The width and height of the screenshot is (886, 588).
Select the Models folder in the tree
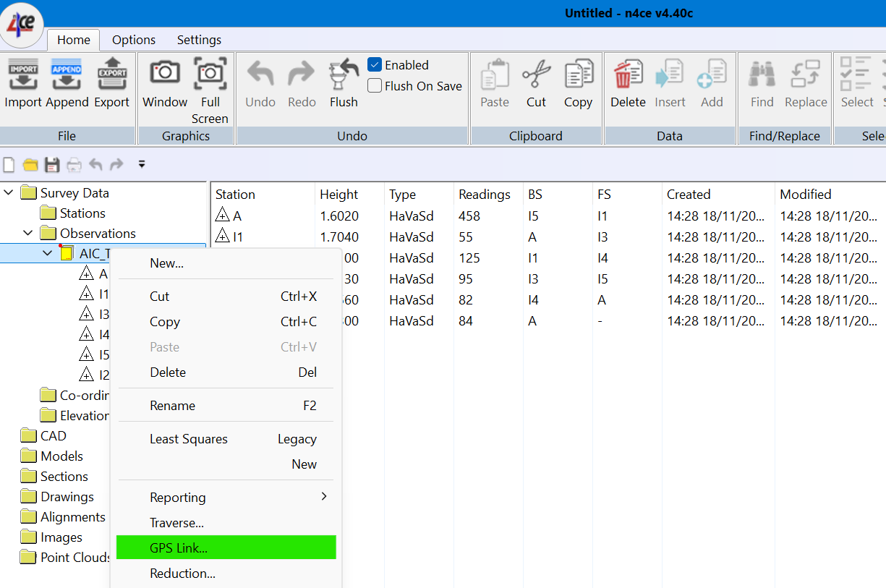(x=52, y=456)
